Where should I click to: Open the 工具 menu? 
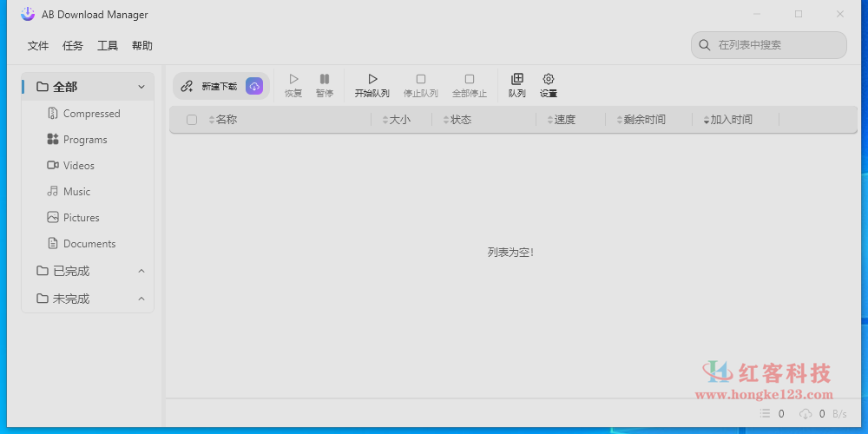point(108,46)
